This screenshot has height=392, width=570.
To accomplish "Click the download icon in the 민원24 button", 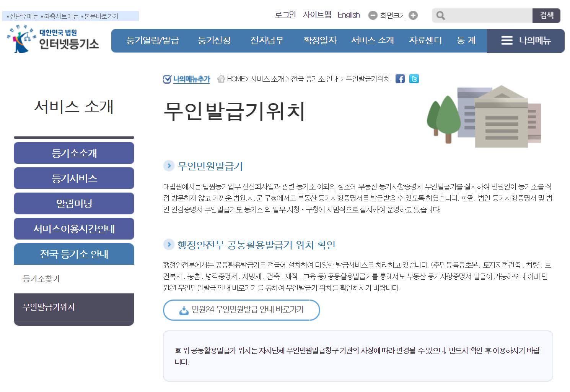I will (184, 310).
